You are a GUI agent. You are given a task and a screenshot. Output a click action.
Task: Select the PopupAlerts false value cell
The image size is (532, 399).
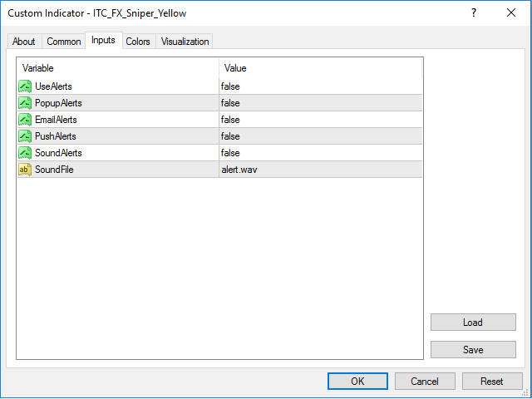[x=321, y=103]
